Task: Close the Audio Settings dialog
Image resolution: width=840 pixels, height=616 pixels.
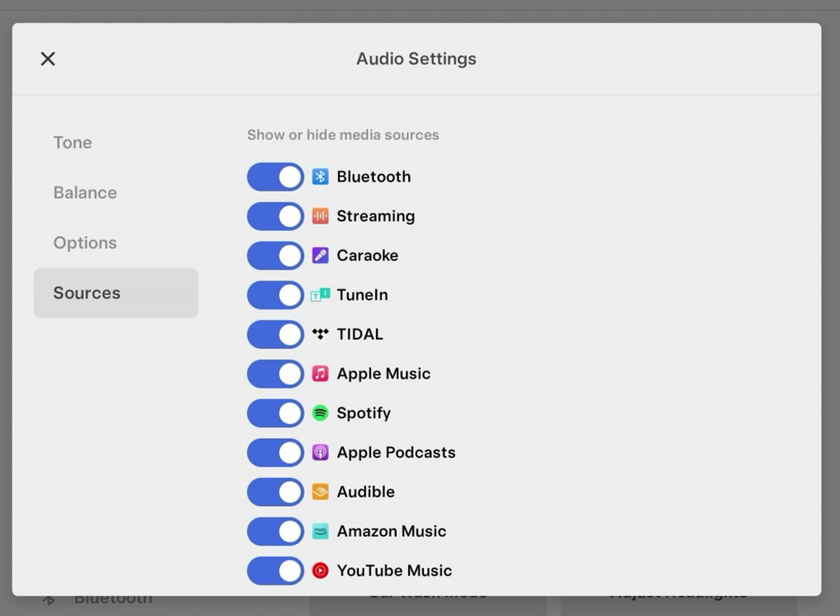Action: [x=48, y=59]
